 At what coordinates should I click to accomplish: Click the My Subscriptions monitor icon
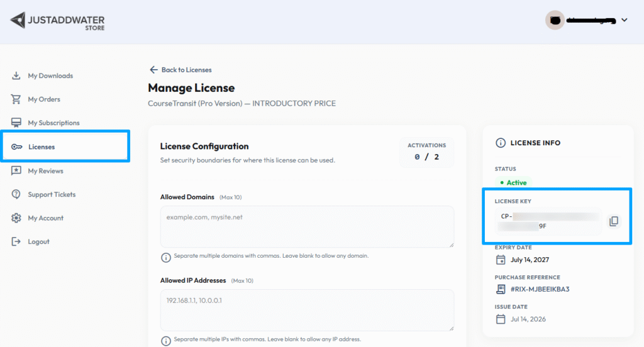click(16, 123)
